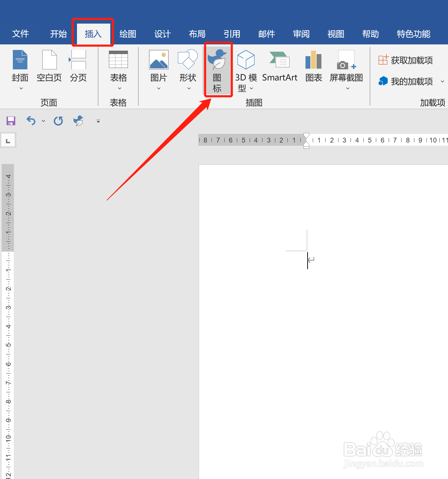Switch to the Home (开始) tab
448x479 pixels.
coord(58,34)
